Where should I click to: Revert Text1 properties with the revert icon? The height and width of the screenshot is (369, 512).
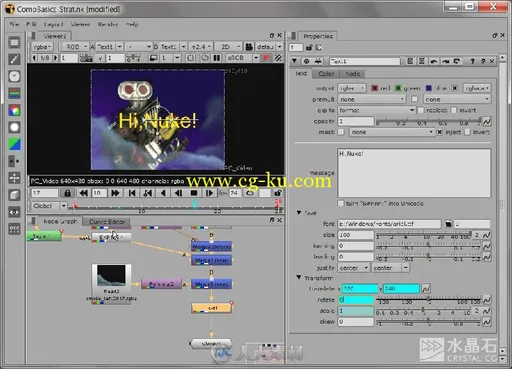[x=457, y=61]
